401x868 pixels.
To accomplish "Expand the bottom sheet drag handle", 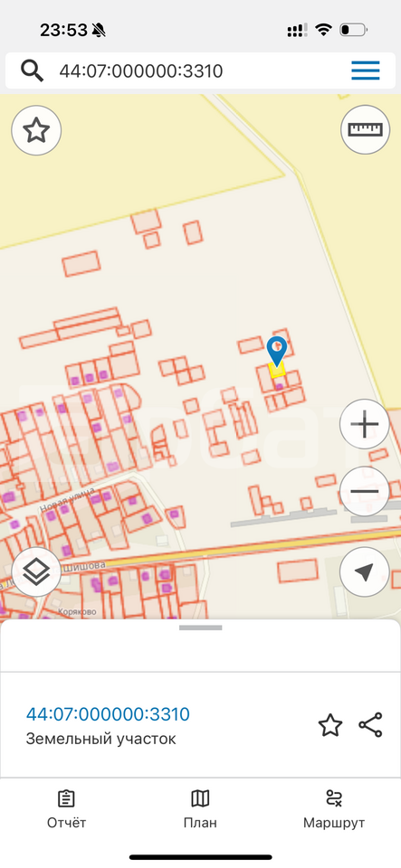I will click(x=201, y=627).
